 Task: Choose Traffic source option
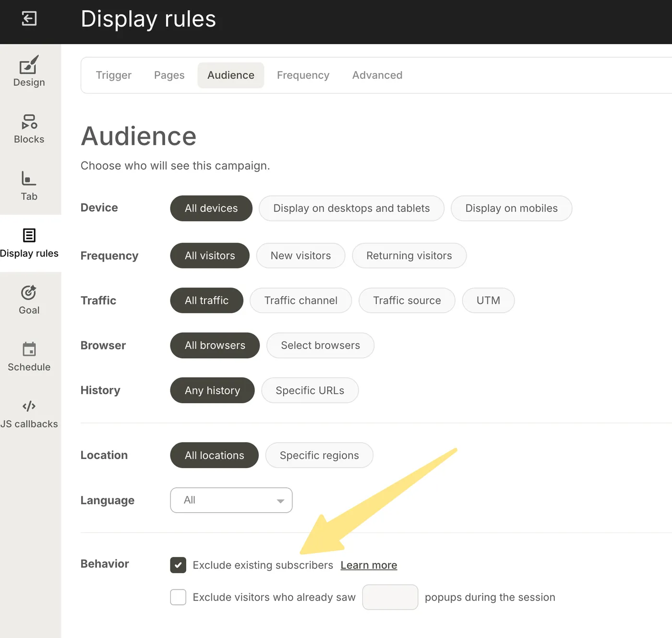pos(407,301)
